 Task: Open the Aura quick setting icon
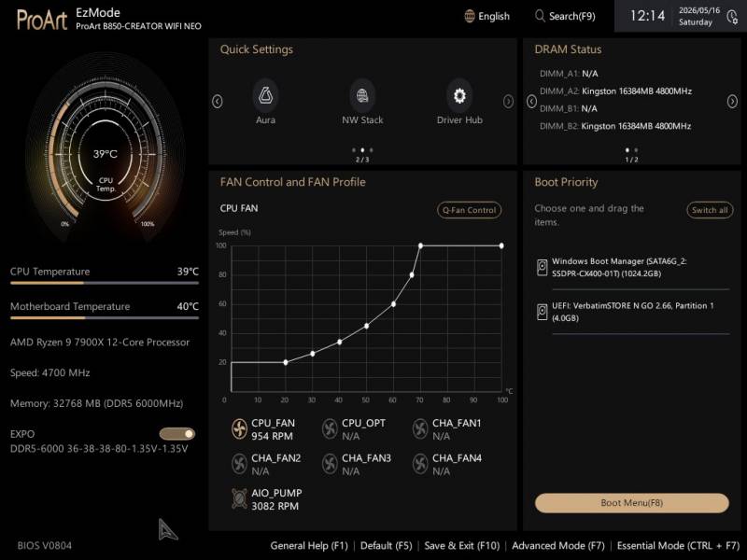[x=265, y=96]
